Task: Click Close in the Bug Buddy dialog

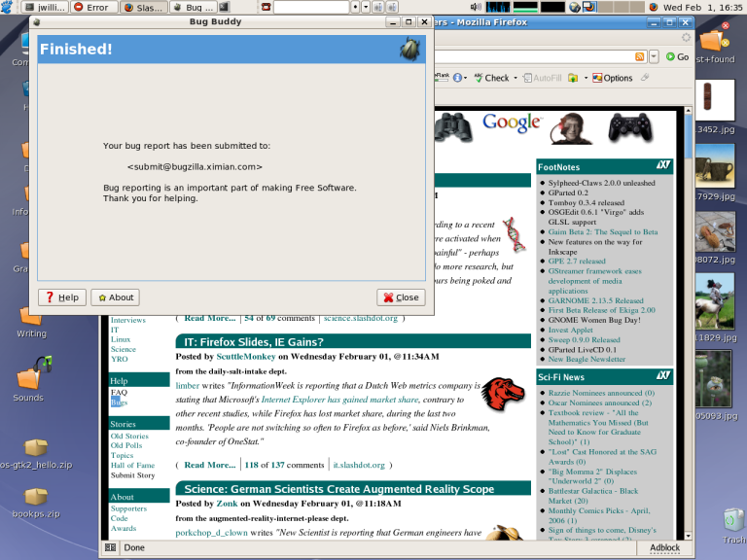Action: point(401,297)
